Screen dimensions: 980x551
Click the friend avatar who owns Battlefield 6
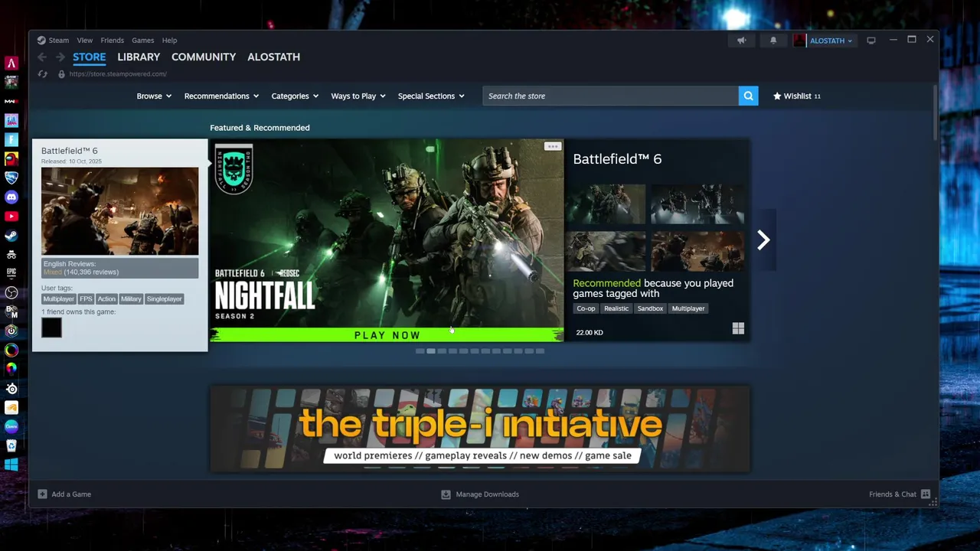pyautogui.click(x=51, y=328)
